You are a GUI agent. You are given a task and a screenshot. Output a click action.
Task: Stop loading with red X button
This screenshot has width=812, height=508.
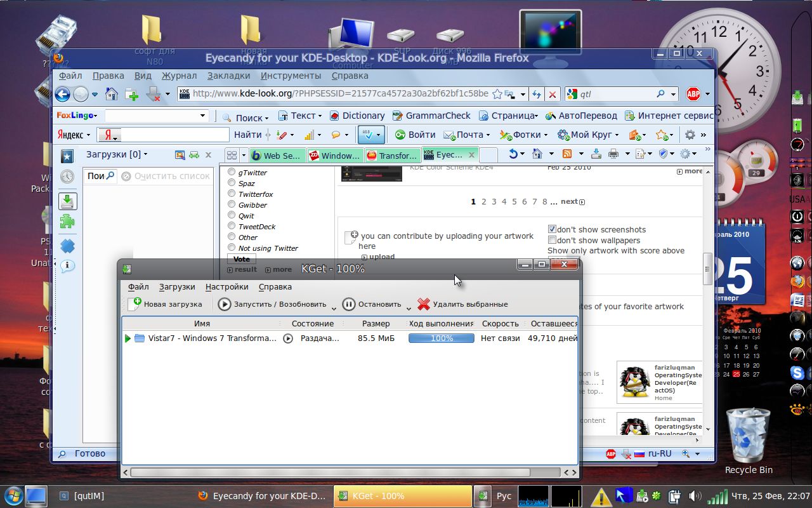point(553,94)
